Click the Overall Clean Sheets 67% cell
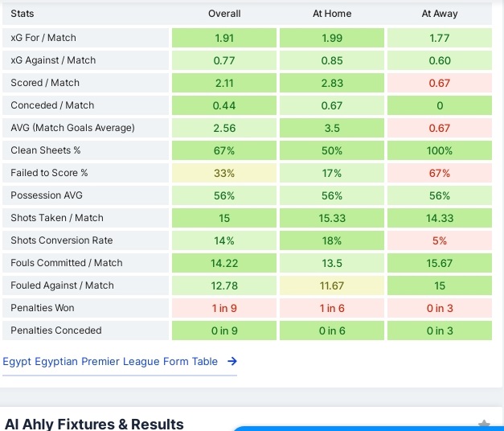The height and width of the screenshot is (431, 504). click(x=224, y=150)
